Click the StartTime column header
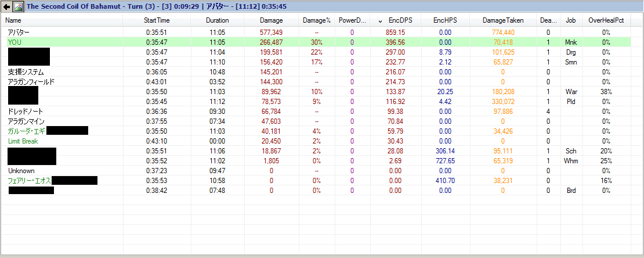This screenshot has width=644, height=258. (x=157, y=20)
